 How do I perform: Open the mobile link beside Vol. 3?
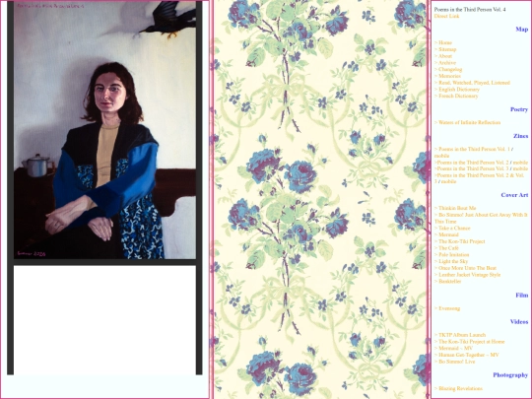pos(520,168)
